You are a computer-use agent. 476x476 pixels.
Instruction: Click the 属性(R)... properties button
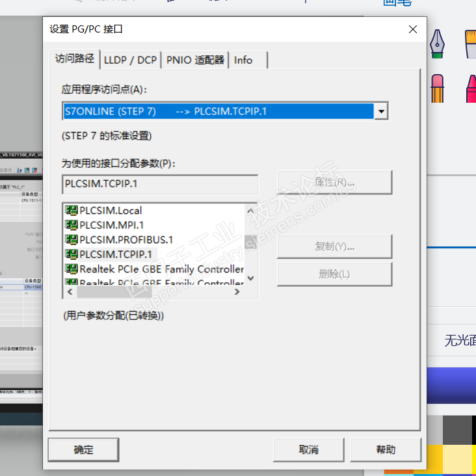(334, 182)
